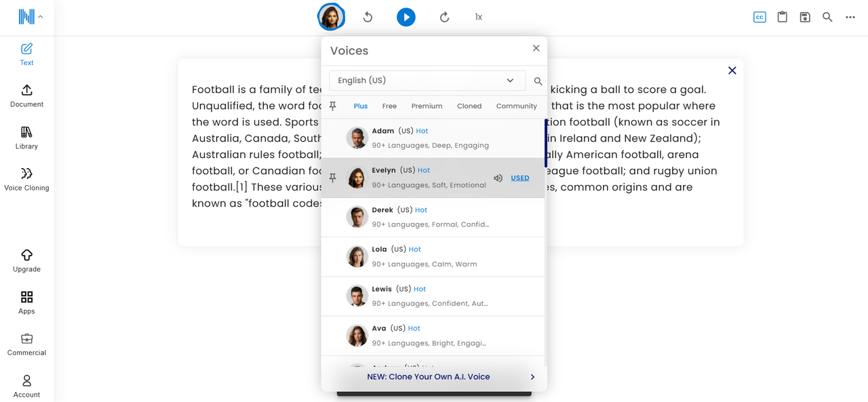
Task: Open the Apps section
Action: click(26, 303)
